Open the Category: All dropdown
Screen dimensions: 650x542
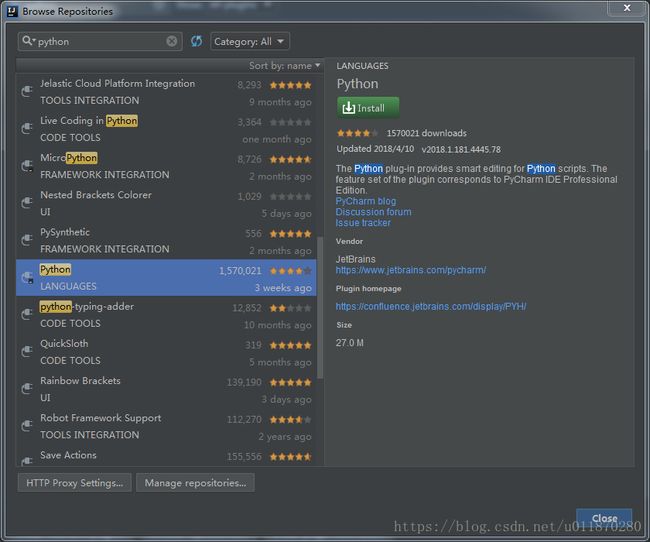coord(250,41)
